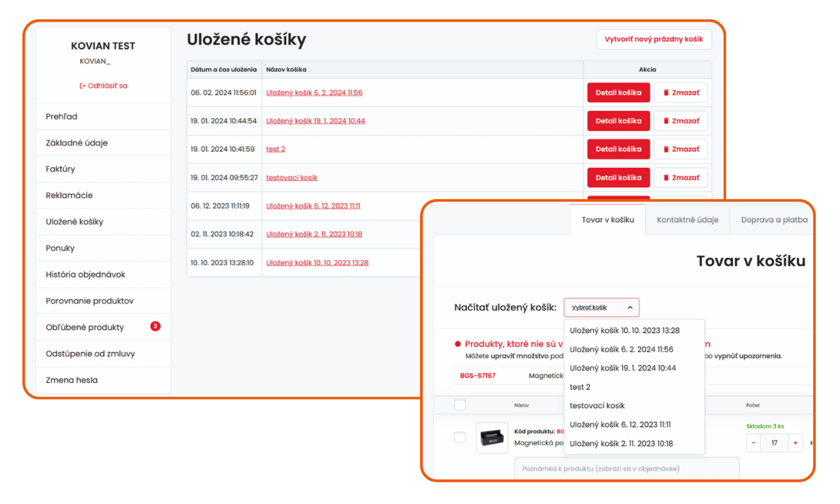Click the Skladom 3 ks stock label
This screenshot has width=840, height=504.
[765, 426]
